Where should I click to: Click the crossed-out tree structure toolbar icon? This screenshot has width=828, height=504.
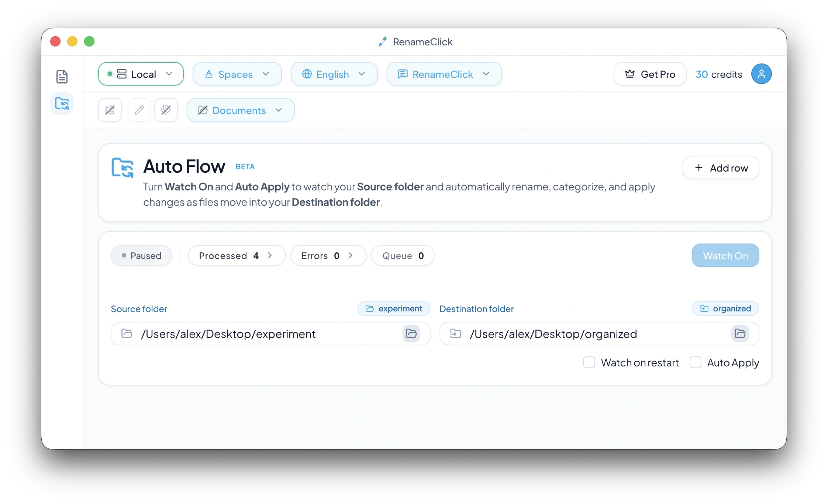point(110,110)
